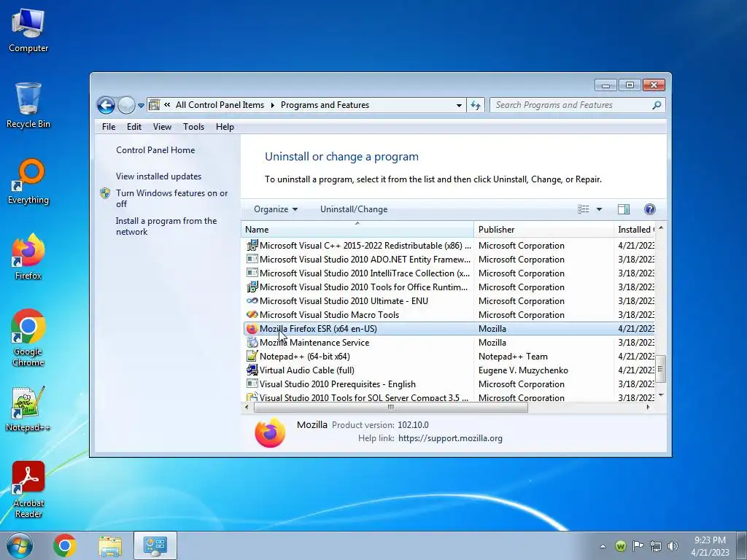The width and height of the screenshot is (747, 560).
Task: Click the Mozilla Firefox ESR row icon
Action: 252,329
